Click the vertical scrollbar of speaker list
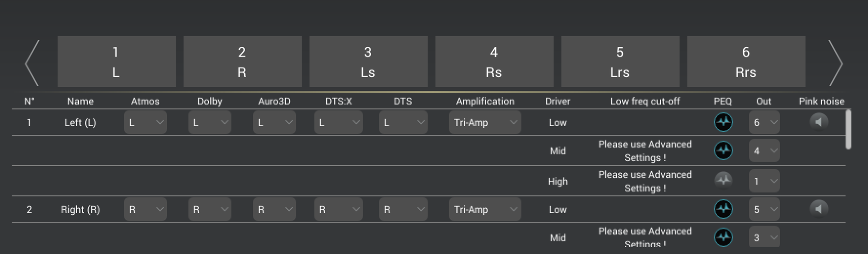This screenshot has width=868, height=254. (848, 129)
